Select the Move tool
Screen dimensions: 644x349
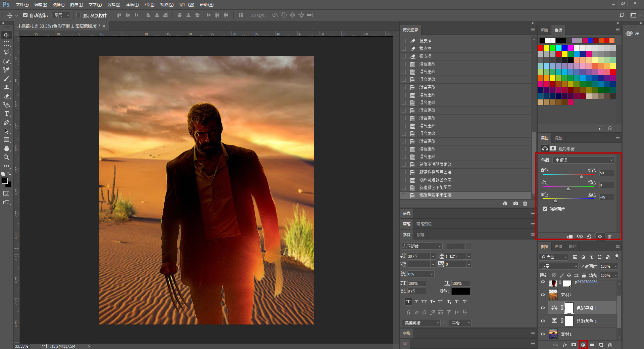(6, 35)
